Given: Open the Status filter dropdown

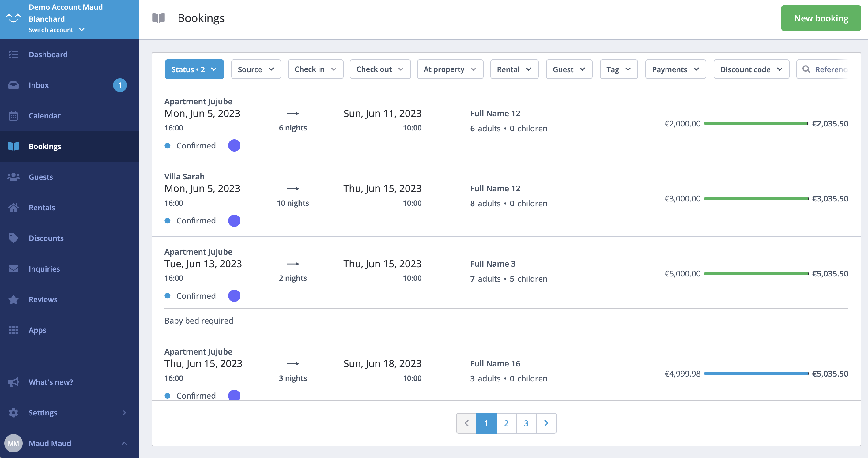Looking at the screenshot, I should pos(194,69).
